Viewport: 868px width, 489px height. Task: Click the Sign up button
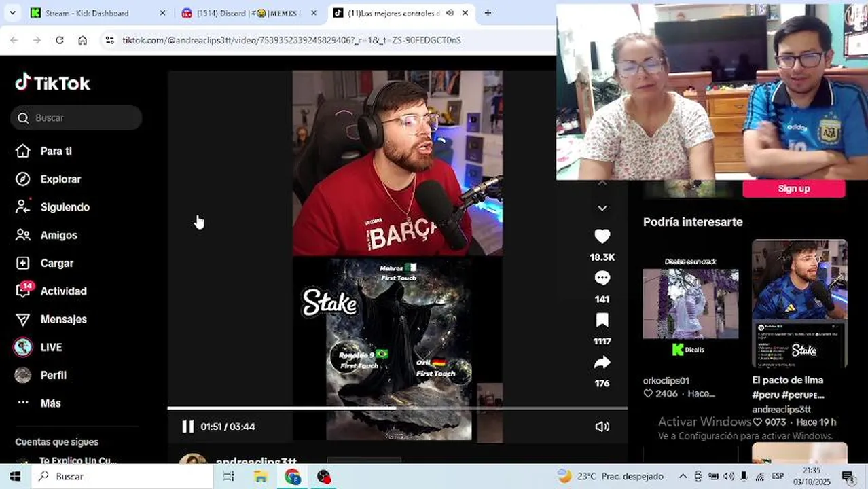pos(794,189)
